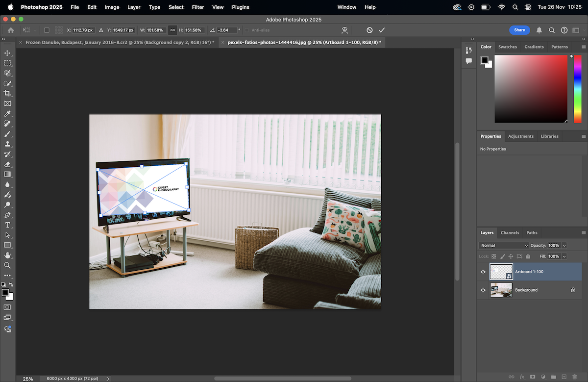Viewport: 588px width, 382px height.
Task: Open the Filter menu
Action: coord(198,7)
